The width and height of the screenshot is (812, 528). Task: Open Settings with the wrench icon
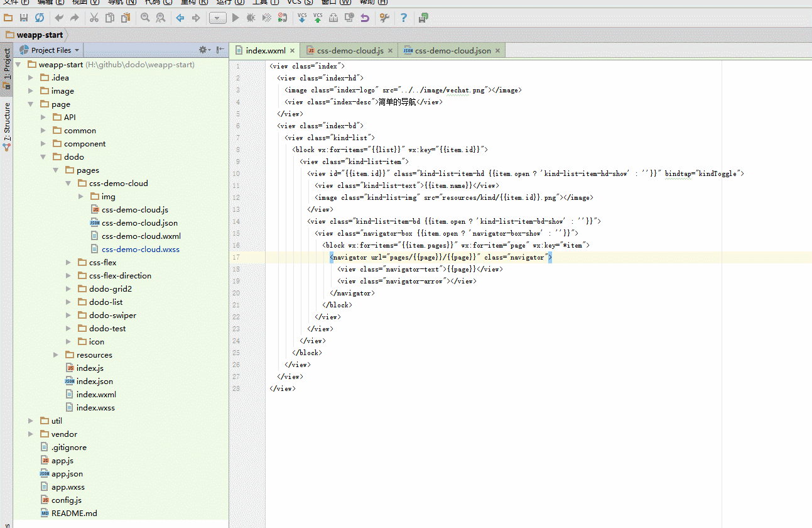click(x=384, y=18)
